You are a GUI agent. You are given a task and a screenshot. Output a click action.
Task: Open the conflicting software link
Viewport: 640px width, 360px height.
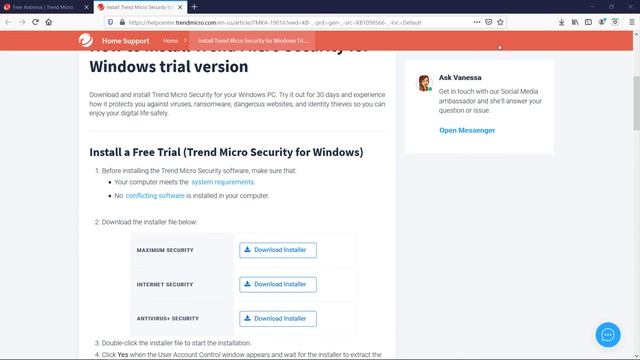(x=155, y=196)
